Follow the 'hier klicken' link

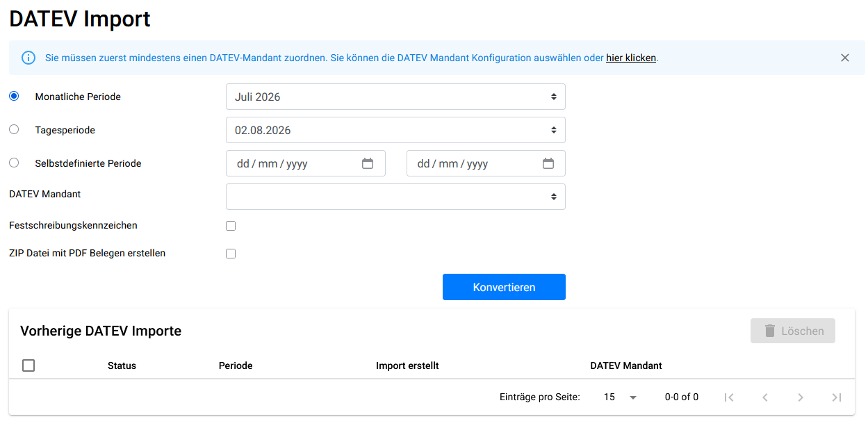coord(631,58)
